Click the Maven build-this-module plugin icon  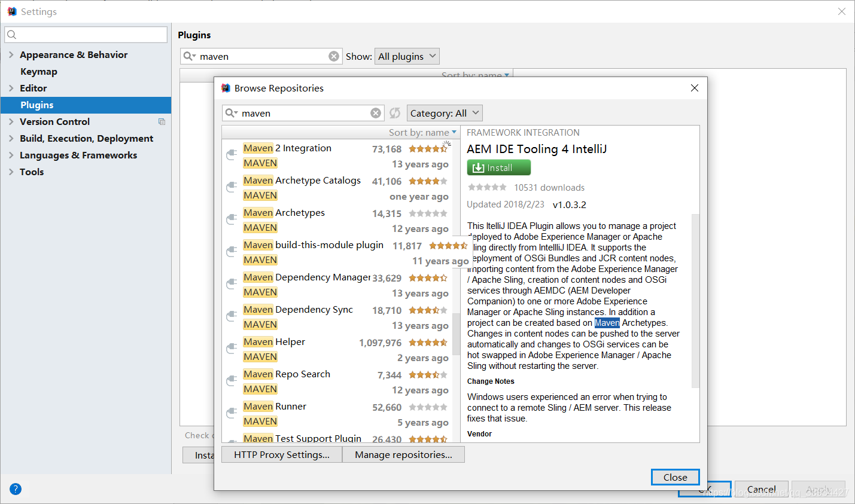(232, 252)
